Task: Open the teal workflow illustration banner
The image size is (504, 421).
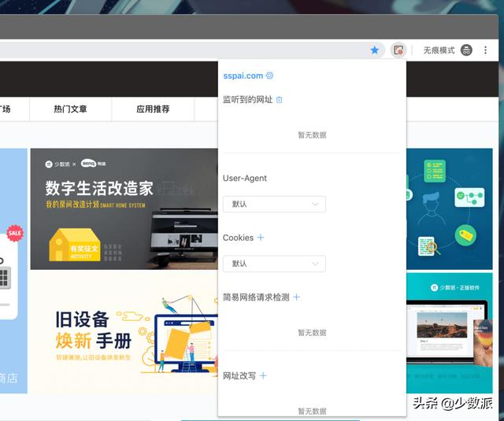Action: pyautogui.click(x=450, y=209)
